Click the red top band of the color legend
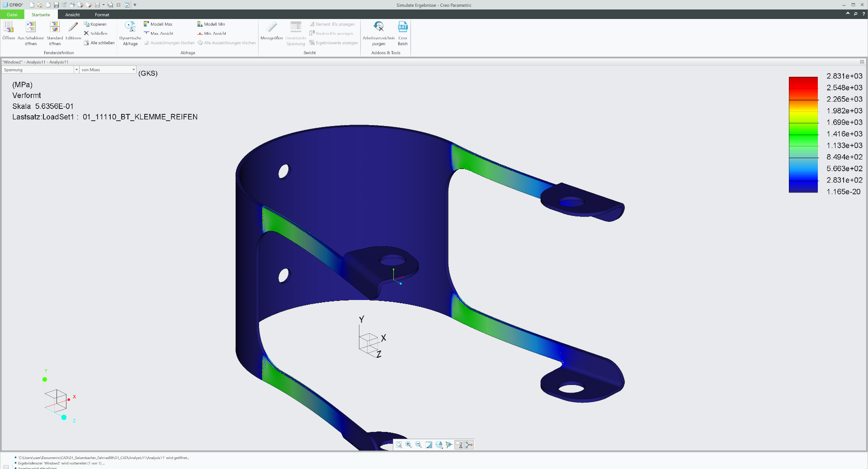This screenshot has width=868, height=469. pos(803,83)
